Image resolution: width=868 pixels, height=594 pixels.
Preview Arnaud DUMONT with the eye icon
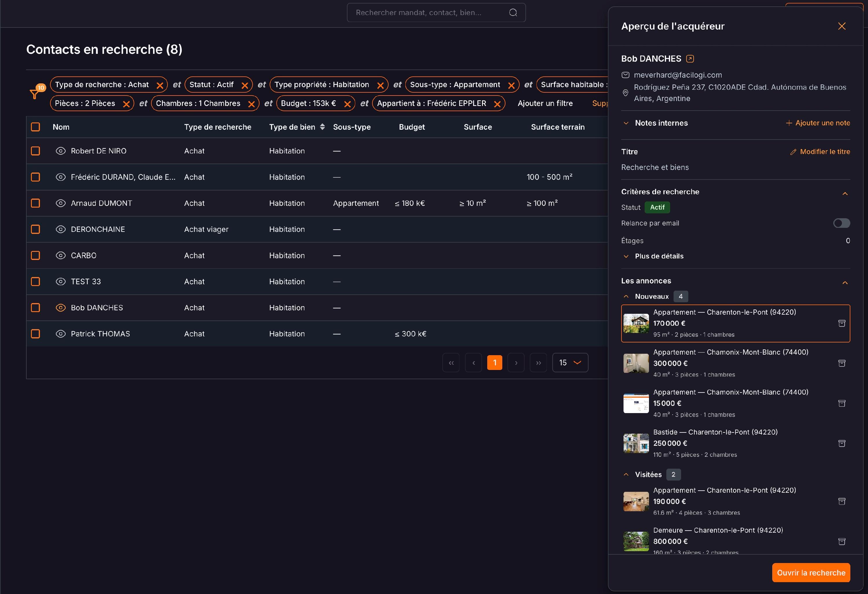tap(60, 203)
